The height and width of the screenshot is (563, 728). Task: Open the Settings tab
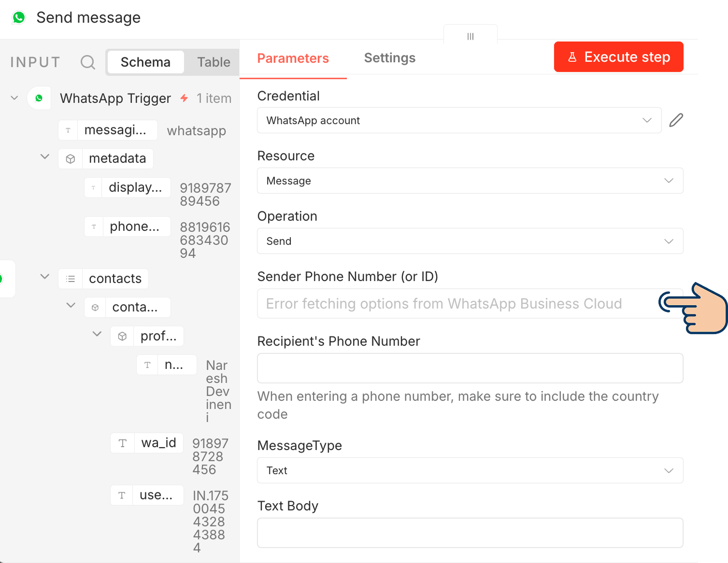[x=389, y=58]
